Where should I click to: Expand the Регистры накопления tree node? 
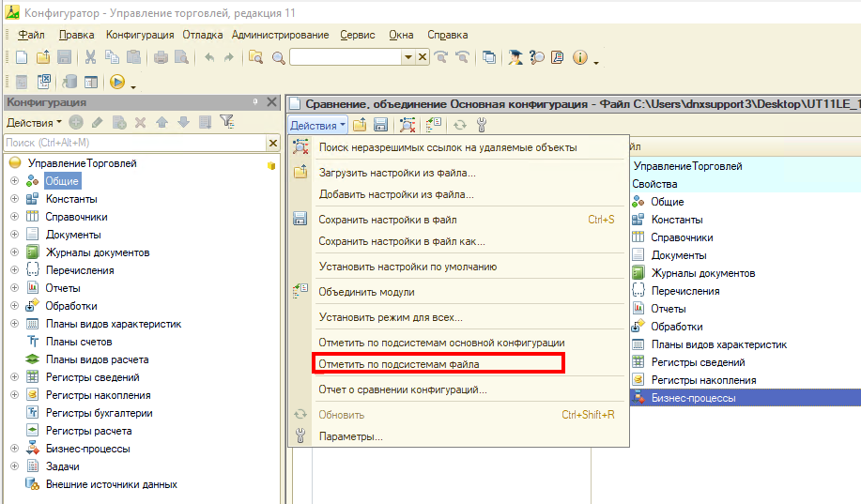[x=14, y=395]
